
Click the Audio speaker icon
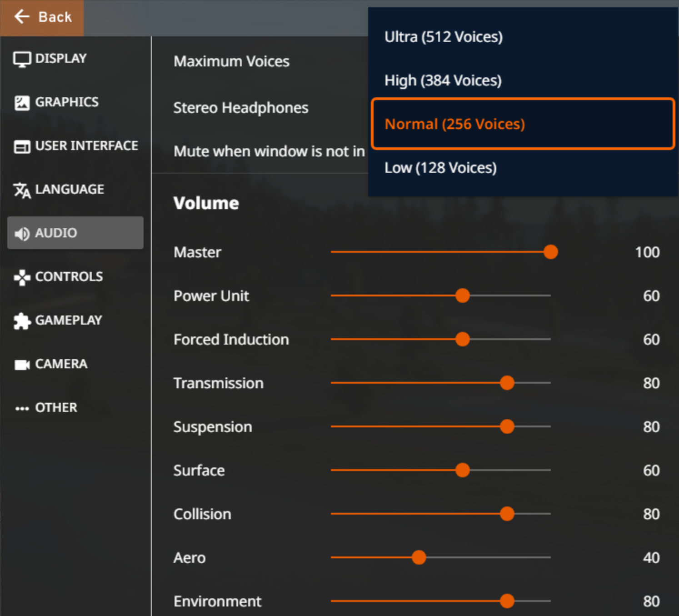(x=22, y=234)
